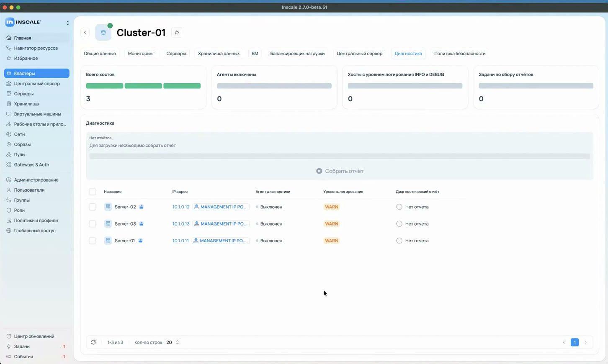Click the refresh icon in table footer

[x=93, y=342]
